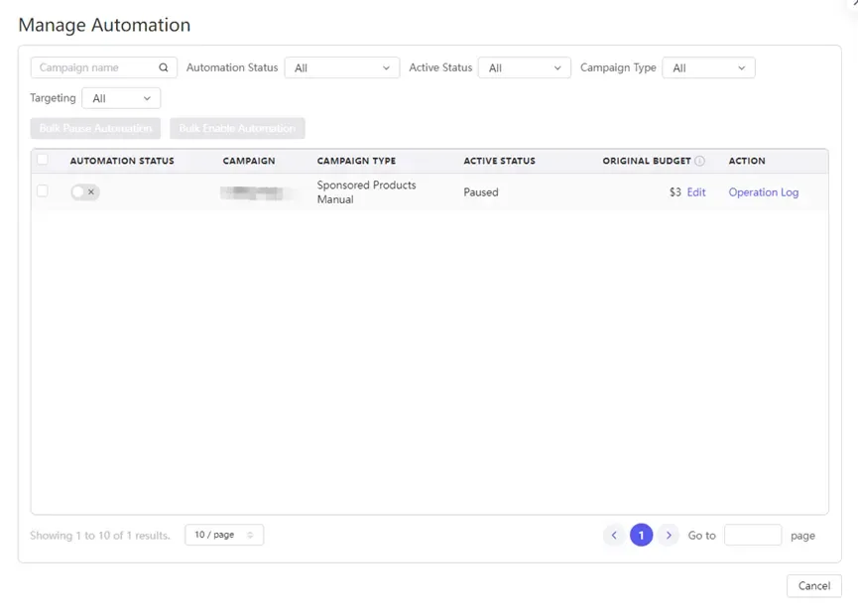Click the Automation Status column header

point(122,161)
